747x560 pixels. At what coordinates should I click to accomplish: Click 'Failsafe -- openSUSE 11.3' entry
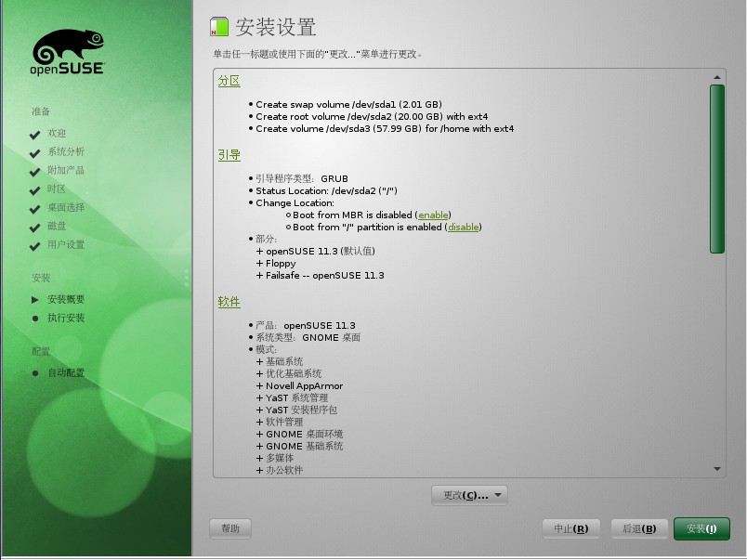coord(325,275)
